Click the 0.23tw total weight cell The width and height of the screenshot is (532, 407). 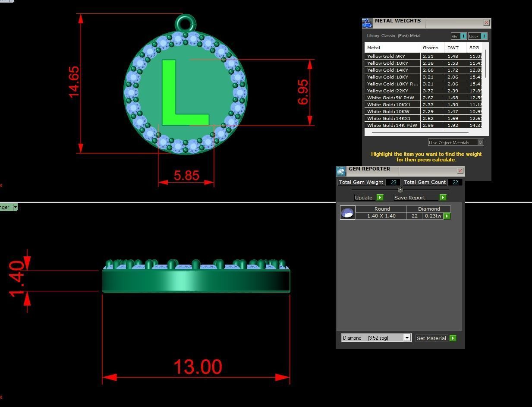(433, 216)
